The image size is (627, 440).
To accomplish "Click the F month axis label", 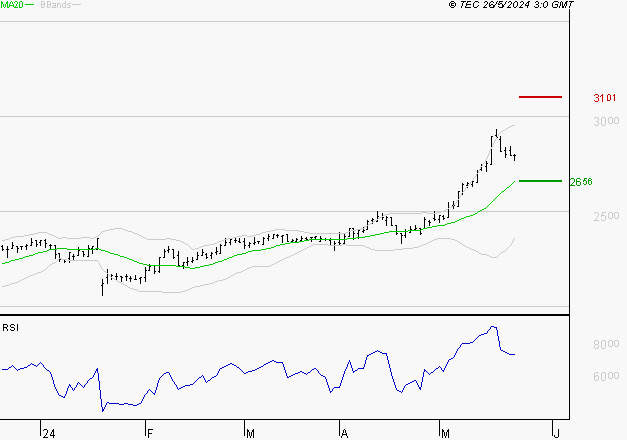I will click(150, 434).
